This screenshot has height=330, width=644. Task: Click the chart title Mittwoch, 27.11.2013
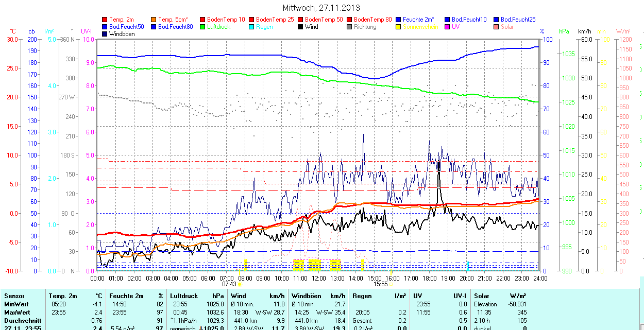[x=321, y=8]
